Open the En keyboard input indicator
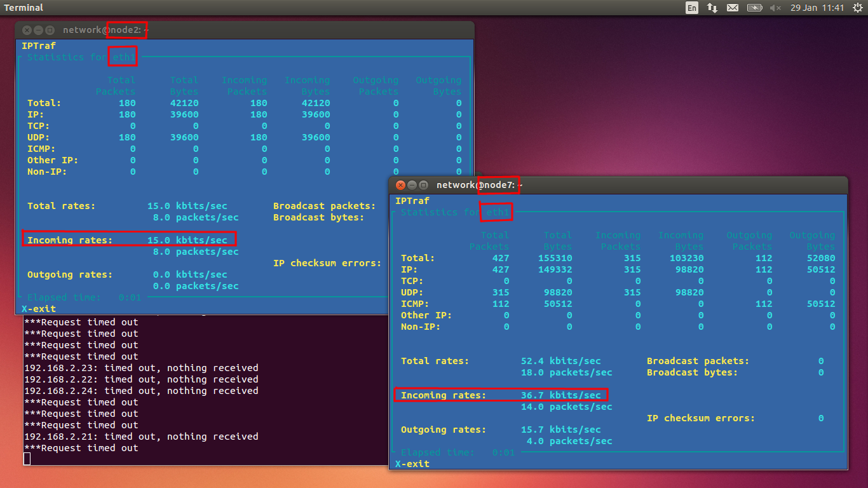The width and height of the screenshot is (868, 488). pos(692,8)
